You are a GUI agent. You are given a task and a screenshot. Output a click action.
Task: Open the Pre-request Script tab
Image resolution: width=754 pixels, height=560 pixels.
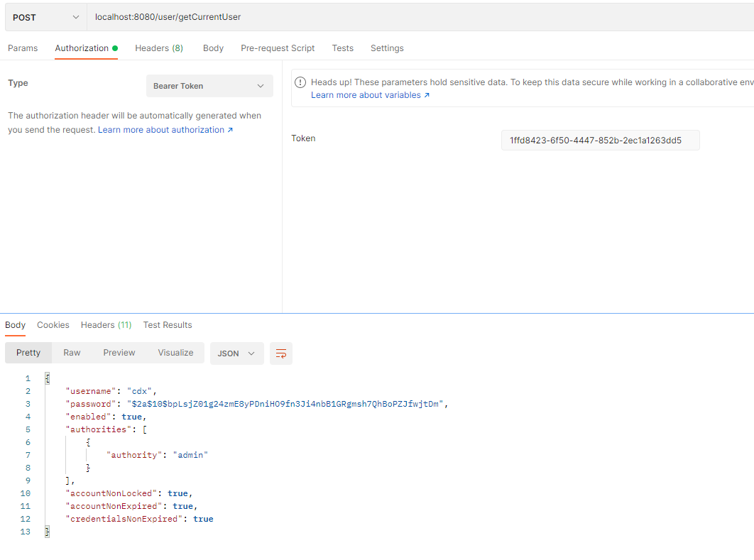(x=278, y=48)
